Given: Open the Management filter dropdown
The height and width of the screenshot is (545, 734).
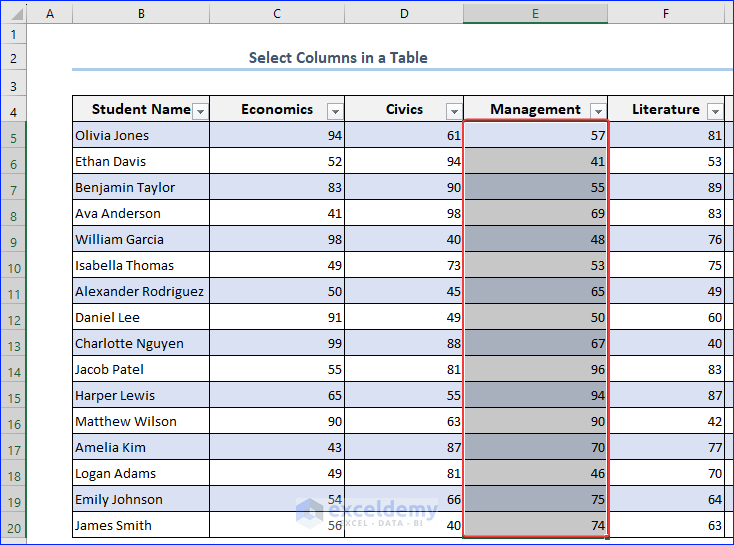Looking at the screenshot, I should [x=598, y=111].
